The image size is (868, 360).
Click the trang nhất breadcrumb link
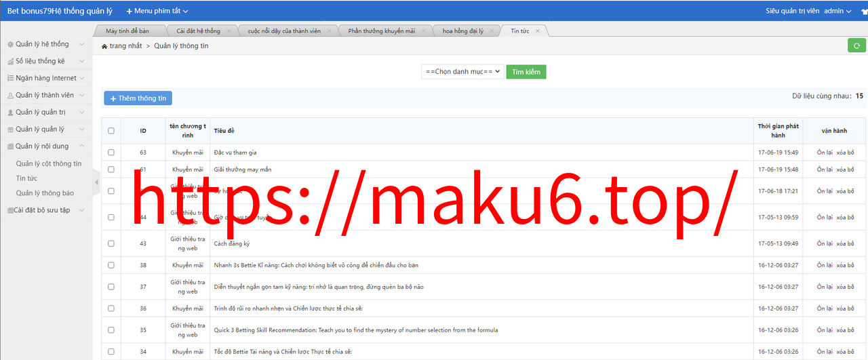[126, 46]
